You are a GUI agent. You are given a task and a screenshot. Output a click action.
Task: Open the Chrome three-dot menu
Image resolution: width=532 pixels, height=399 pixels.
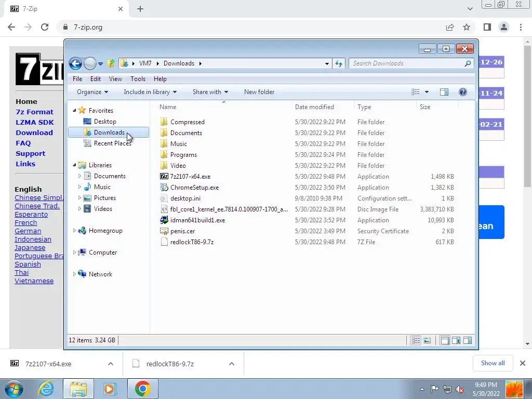(x=521, y=27)
